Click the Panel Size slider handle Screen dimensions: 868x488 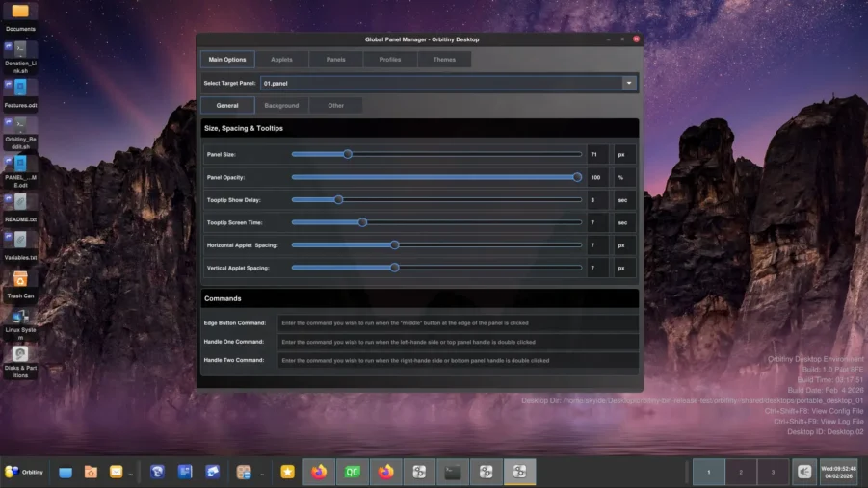(348, 154)
